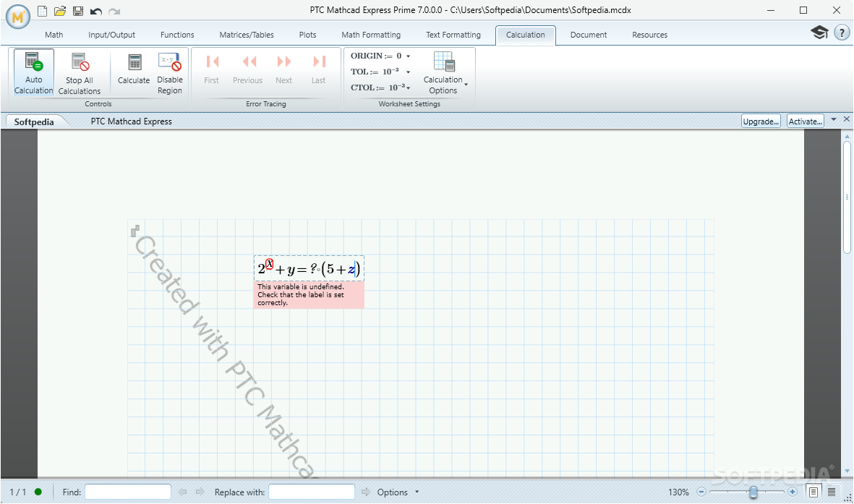The height and width of the screenshot is (504, 854).
Task: Click the math region equation
Action: [x=309, y=268]
